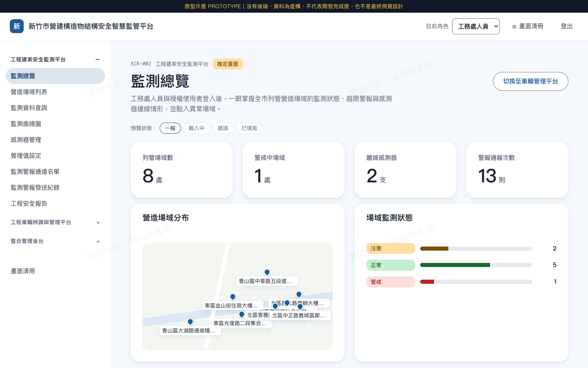Screen dimensions: 588x368
Task: Click the map label 東區光復路二段集合…
Action: pyautogui.click(x=242, y=323)
